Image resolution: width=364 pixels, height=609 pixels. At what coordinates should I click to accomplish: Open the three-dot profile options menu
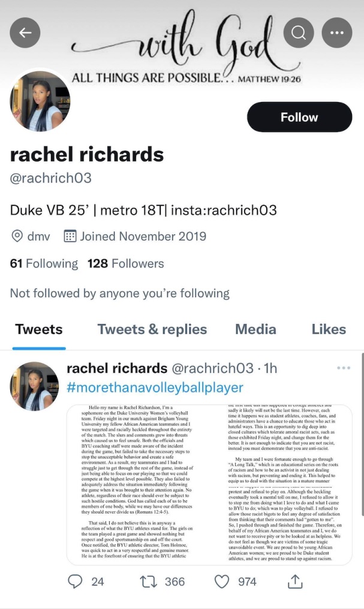(x=337, y=32)
